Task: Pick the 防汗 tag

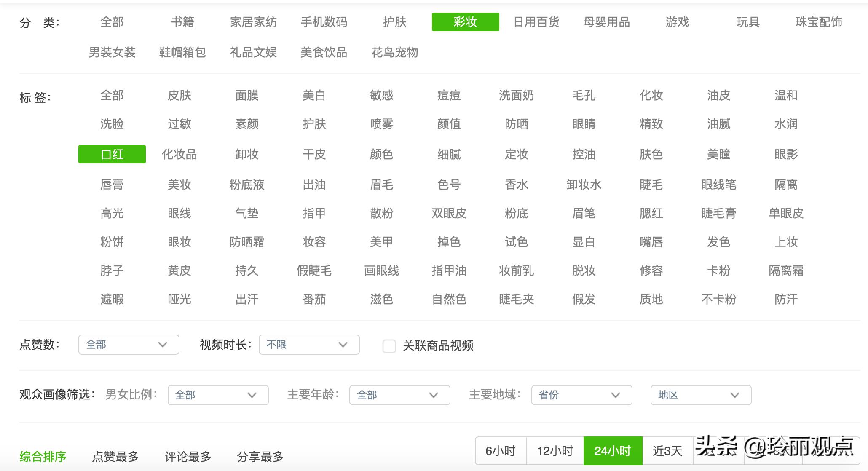Action: click(786, 299)
